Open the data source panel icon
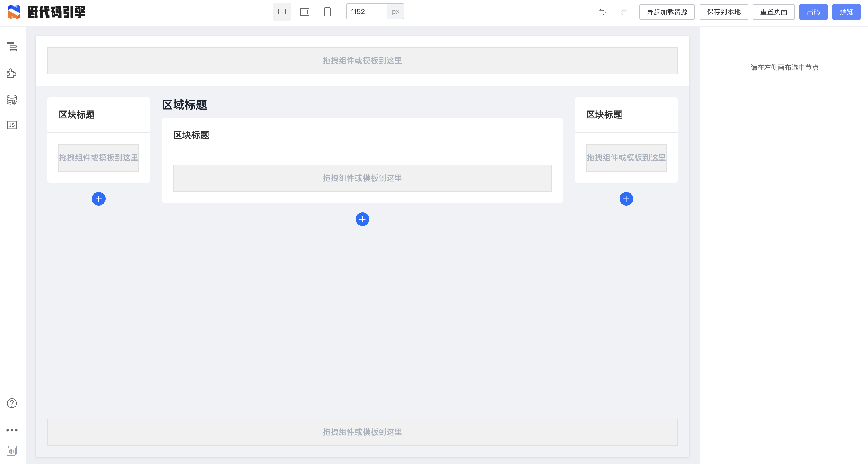 (x=12, y=100)
